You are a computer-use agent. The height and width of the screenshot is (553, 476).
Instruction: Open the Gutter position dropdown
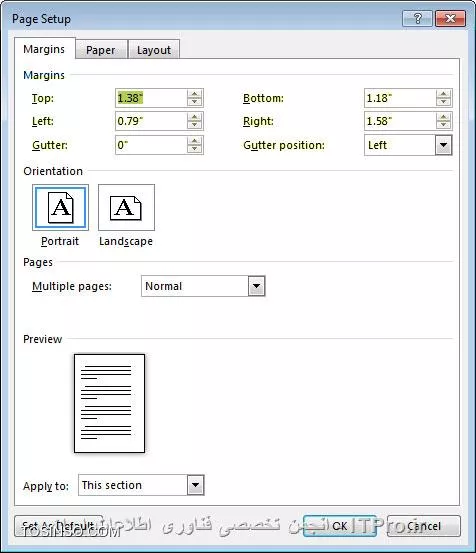pos(444,145)
